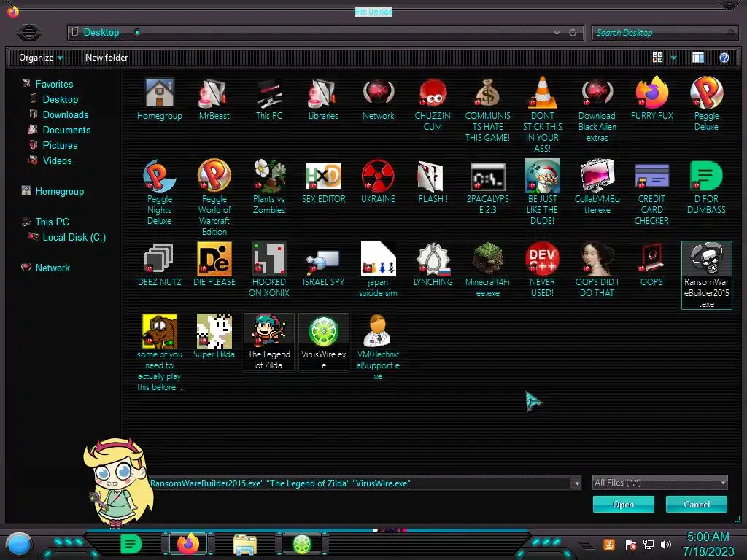Select the DIE PLEASE icon
747x560 pixels.
pyautogui.click(x=214, y=265)
